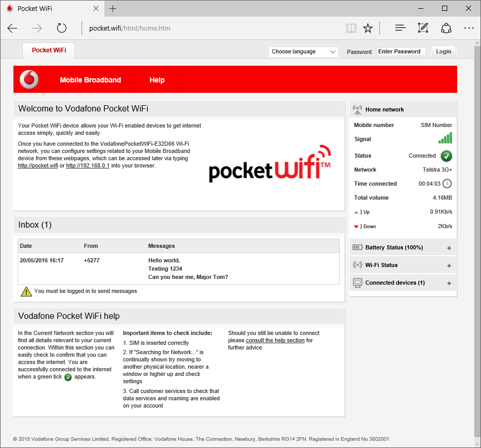Screen dimensions: 481x448
Task: Open reading view book icon
Action: click(x=351, y=28)
